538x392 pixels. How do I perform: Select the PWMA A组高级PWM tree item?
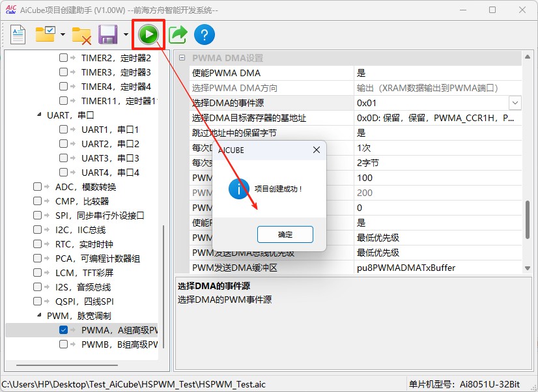[119, 330]
